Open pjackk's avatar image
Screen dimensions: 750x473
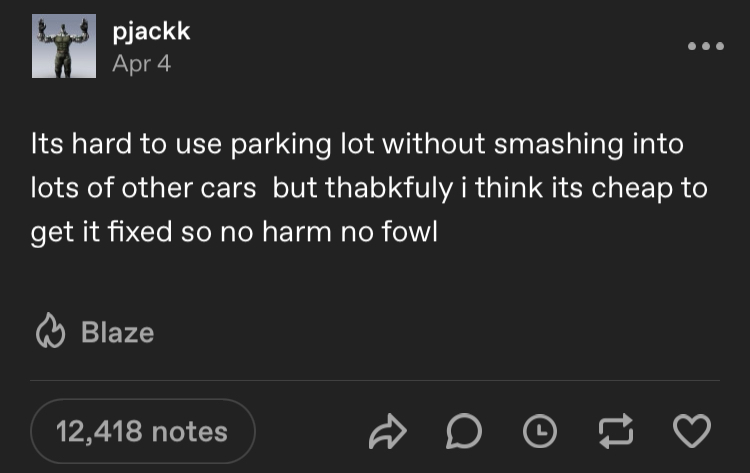[64, 47]
